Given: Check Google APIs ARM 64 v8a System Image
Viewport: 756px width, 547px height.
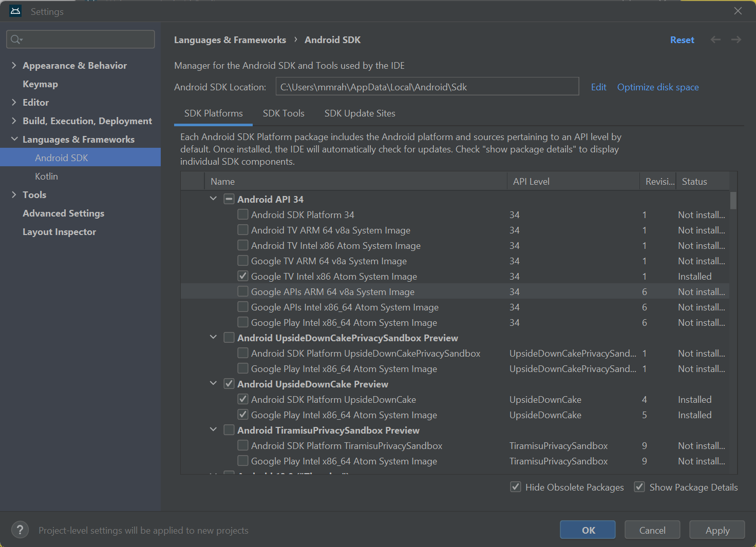Looking at the screenshot, I should pos(243,291).
